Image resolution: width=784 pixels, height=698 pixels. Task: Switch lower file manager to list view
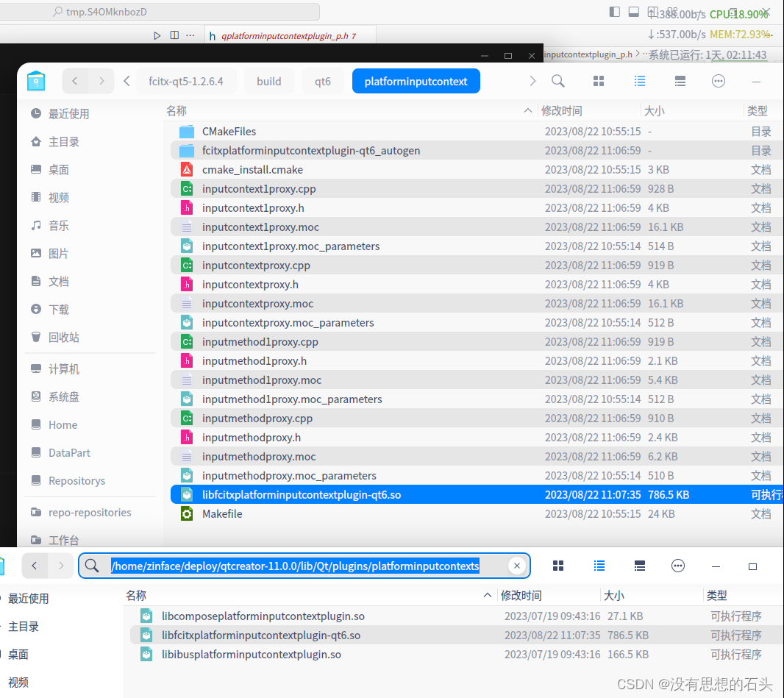point(599,566)
